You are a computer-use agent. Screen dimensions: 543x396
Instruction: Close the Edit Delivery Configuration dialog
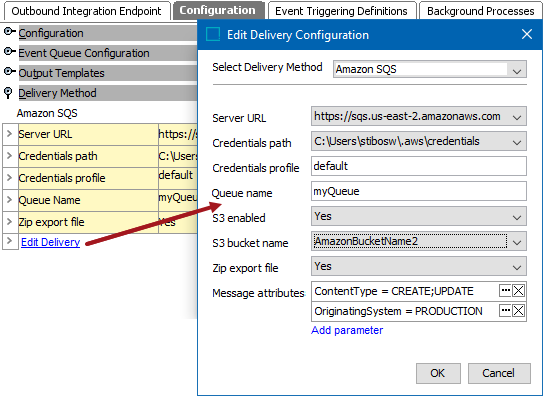coord(527,34)
